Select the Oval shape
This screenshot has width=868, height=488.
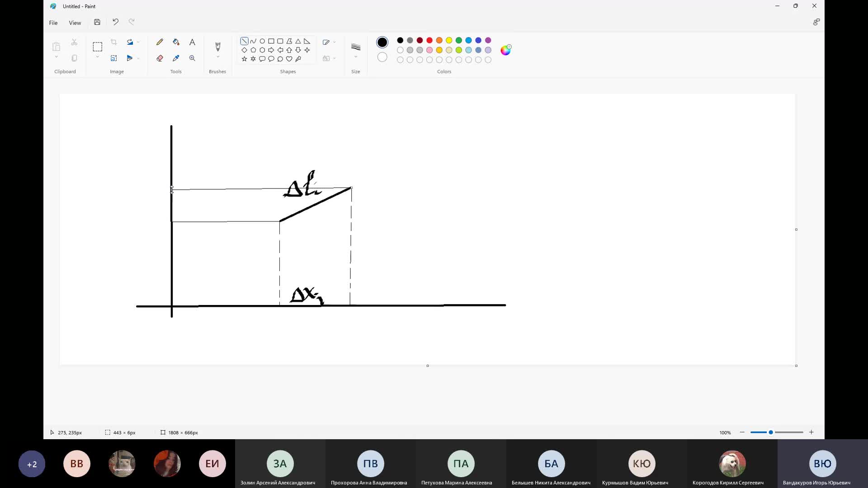pyautogui.click(x=262, y=41)
